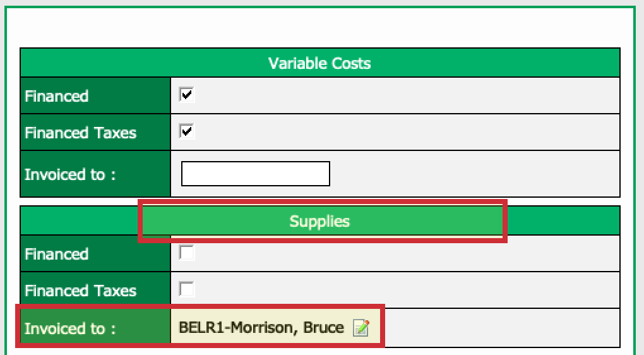Enable the Financed checkbox under Supplies
Screen dimensions: 644x355
186,252
